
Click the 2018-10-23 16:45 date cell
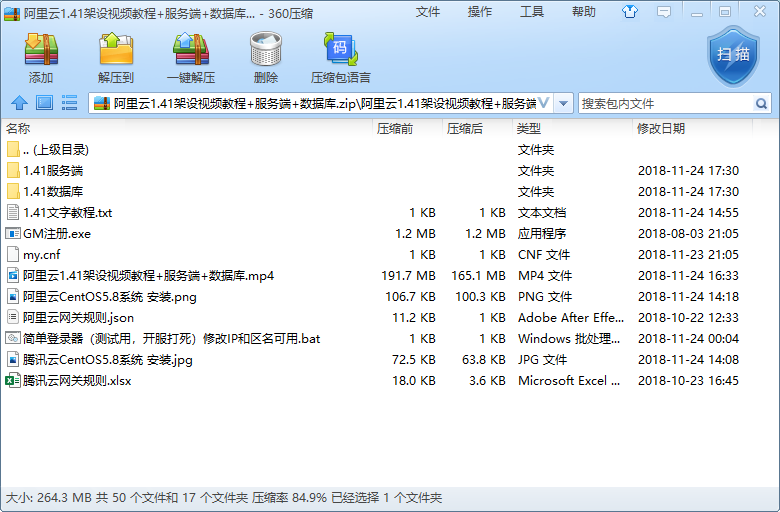click(688, 381)
